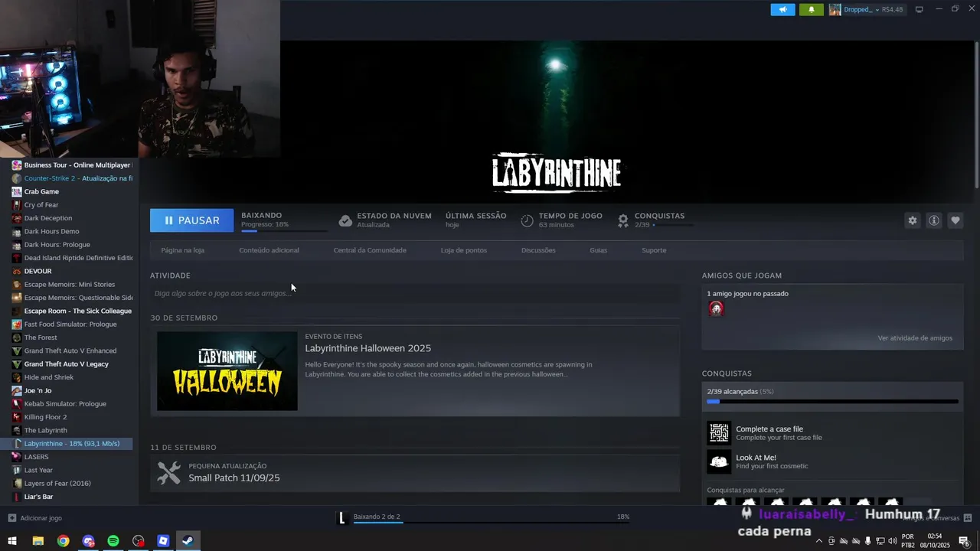Open the Guias tab
This screenshot has width=980, height=551.
(598, 250)
